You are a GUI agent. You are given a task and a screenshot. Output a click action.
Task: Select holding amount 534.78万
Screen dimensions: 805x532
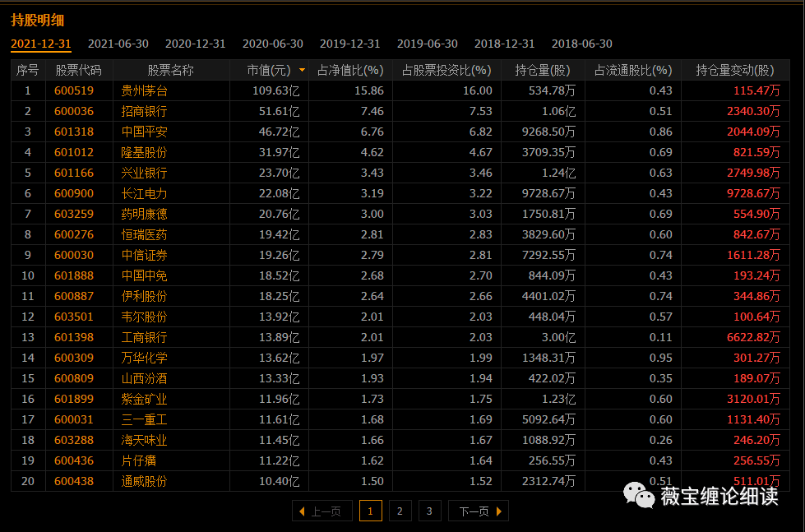(x=552, y=90)
